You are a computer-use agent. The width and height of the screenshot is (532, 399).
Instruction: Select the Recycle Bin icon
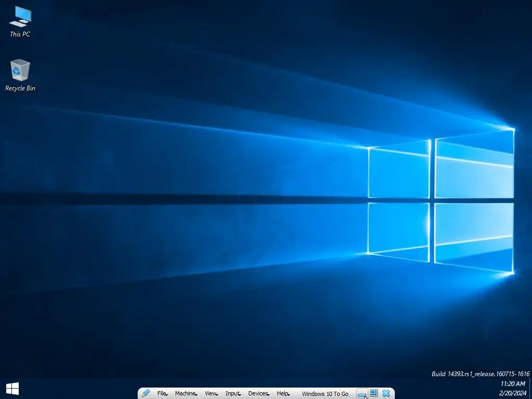point(20,75)
